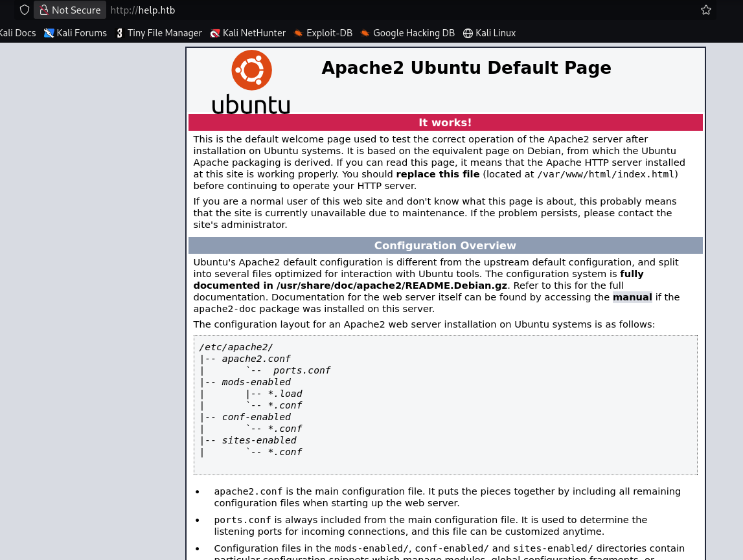
Task: Click the shield tracking protection icon
Action: tap(25, 10)
